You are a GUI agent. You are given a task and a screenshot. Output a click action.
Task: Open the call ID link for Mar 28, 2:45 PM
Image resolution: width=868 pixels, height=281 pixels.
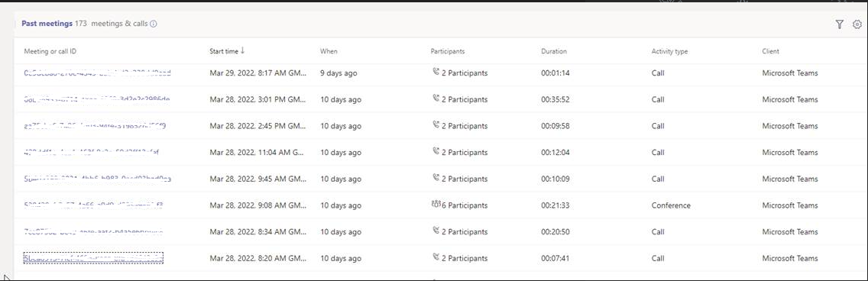(x=95, y=125)
